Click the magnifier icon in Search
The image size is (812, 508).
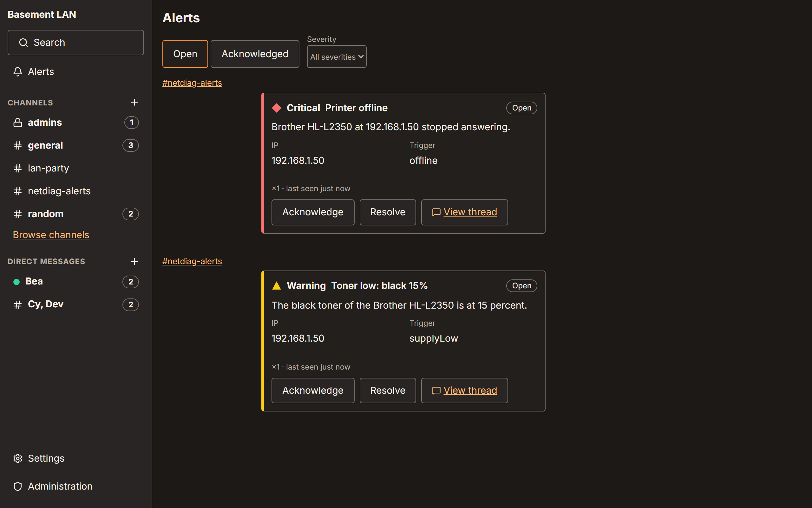[23, 43]
